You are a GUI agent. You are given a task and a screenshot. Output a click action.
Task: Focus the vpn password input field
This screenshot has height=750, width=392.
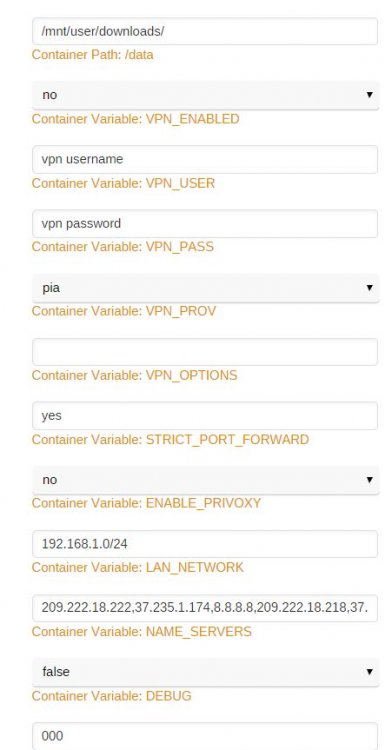tap(205, 223)
